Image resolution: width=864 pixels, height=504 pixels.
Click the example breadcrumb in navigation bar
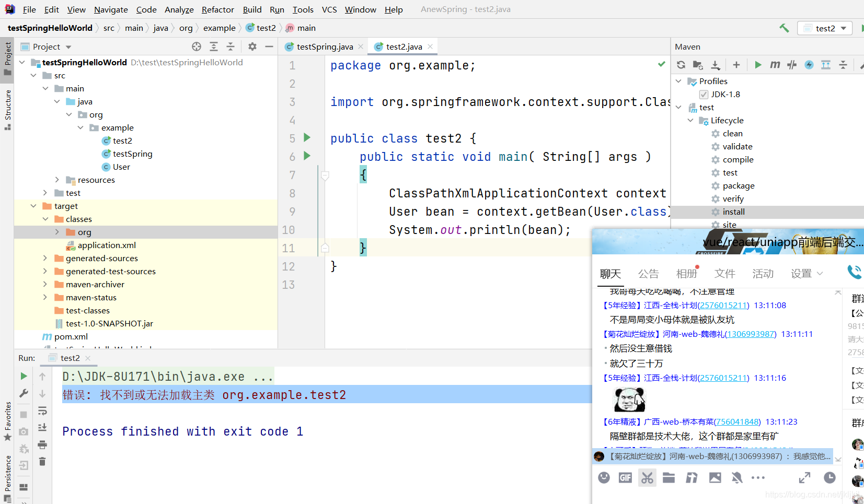(x=219, y=28)
